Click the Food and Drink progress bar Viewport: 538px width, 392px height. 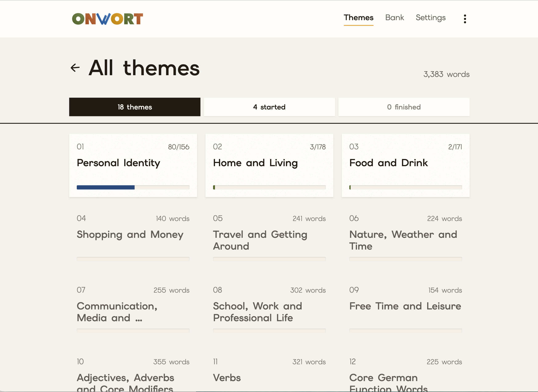(x=405, y=187)
